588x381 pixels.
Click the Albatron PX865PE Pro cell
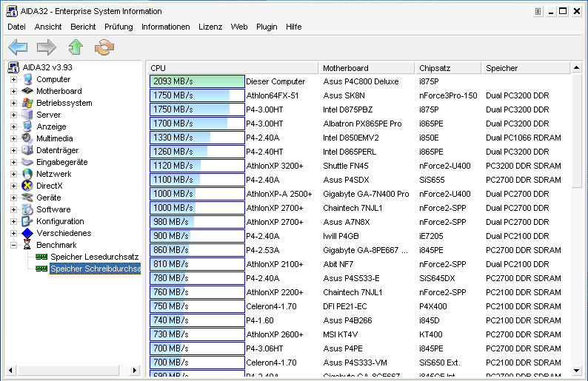point(362,124)
